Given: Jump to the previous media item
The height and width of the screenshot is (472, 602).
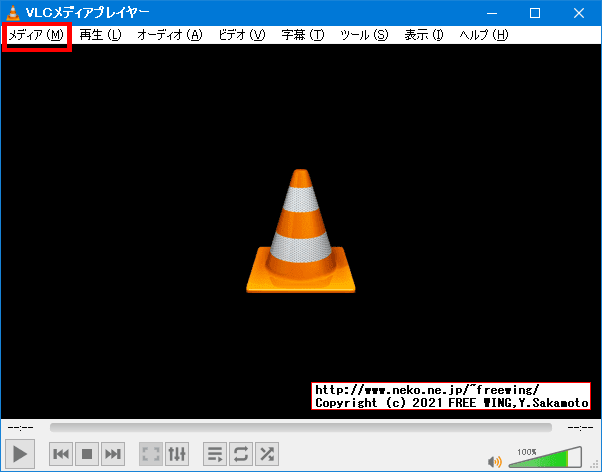Looking at the screenshot, I should point(61,454).
